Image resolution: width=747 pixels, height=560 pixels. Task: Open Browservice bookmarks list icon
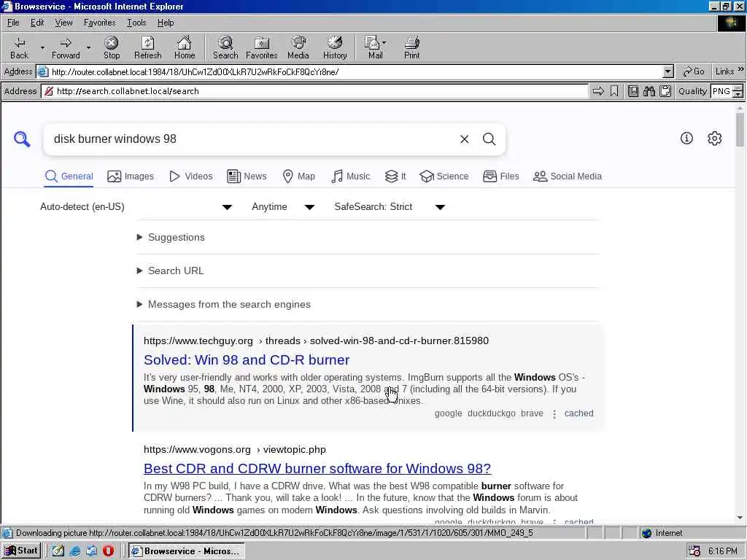coord(632,91)
